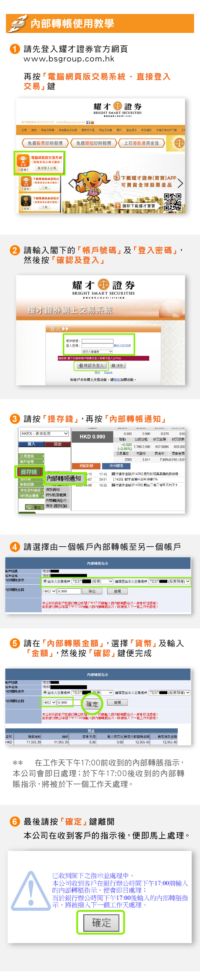Click the 直接登入交易 button

tap(47, 168)
